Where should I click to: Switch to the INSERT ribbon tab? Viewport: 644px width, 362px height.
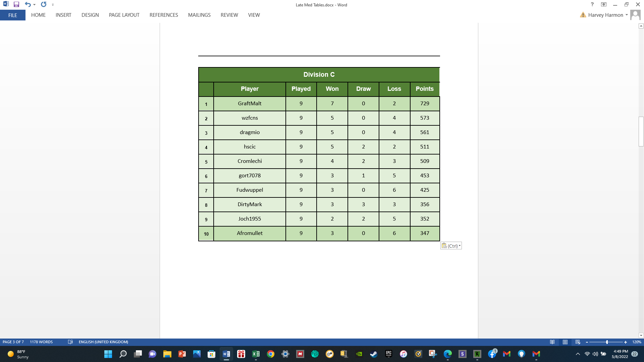63,15
